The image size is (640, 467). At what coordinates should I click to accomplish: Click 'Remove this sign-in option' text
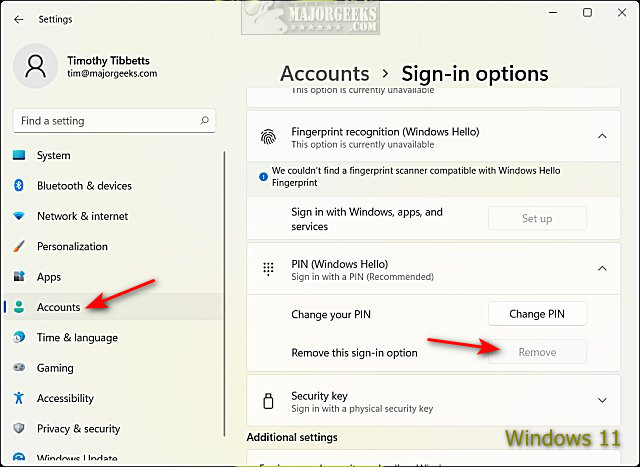pos(354,353)
